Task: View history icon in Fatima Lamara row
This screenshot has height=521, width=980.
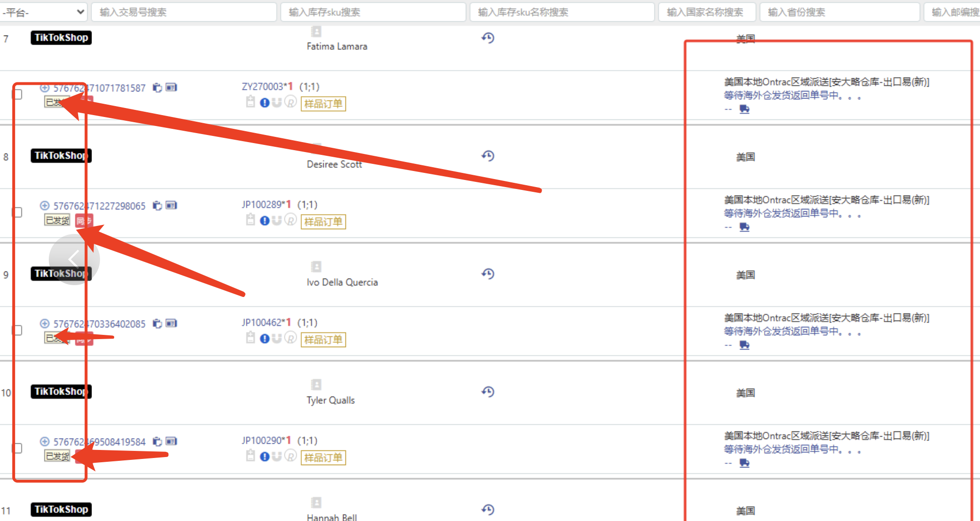Action: [488, 38]
